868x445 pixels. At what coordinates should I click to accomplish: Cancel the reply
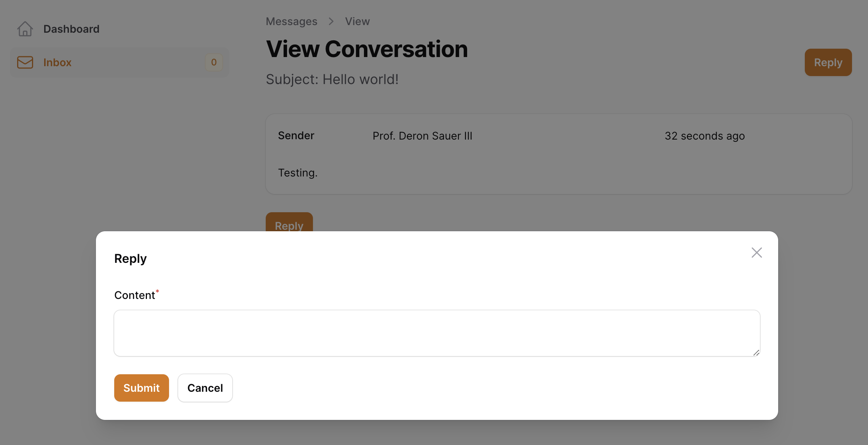(205, 388)
